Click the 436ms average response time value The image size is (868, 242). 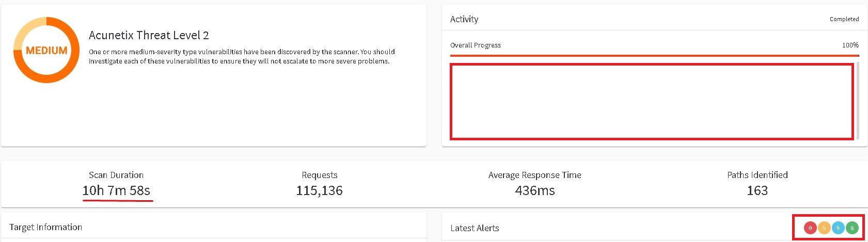pos(534,190)
